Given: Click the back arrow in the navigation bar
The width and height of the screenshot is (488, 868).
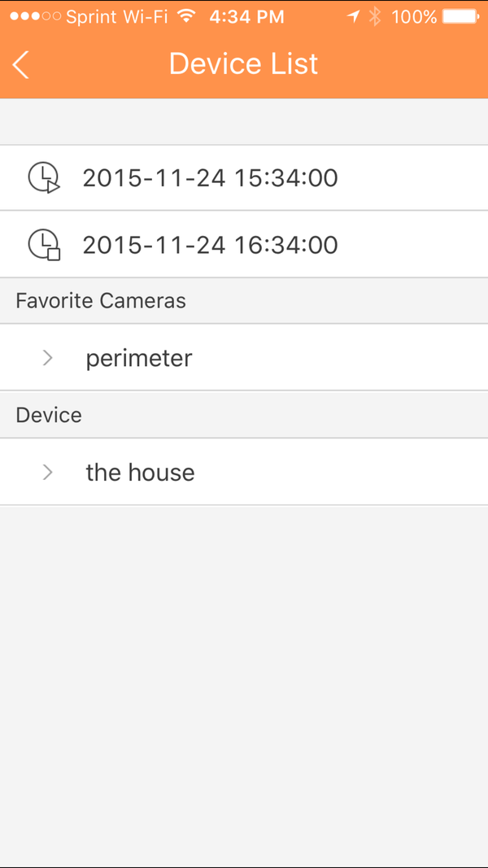Looking at the screenshot, I should (20, 63).
